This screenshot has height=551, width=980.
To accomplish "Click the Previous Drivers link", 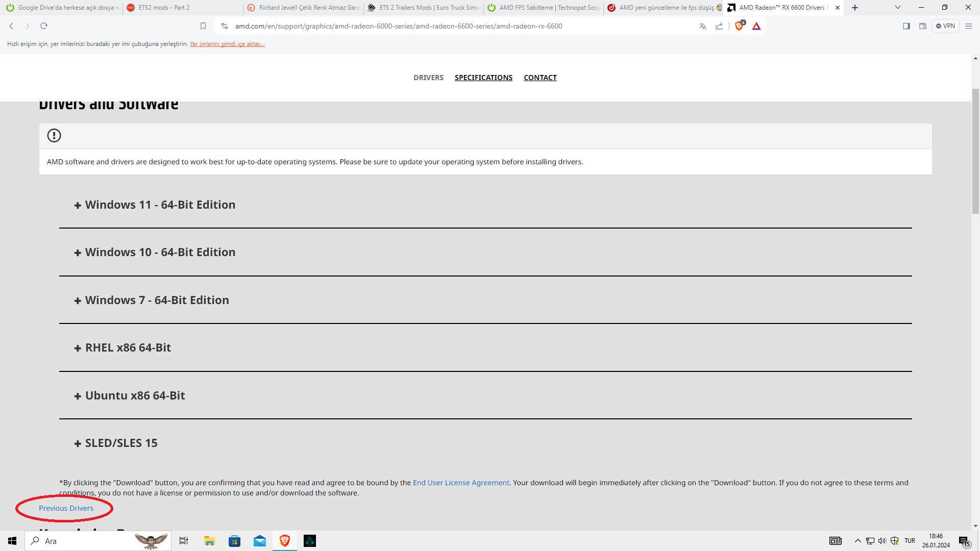I will point(66,508).
